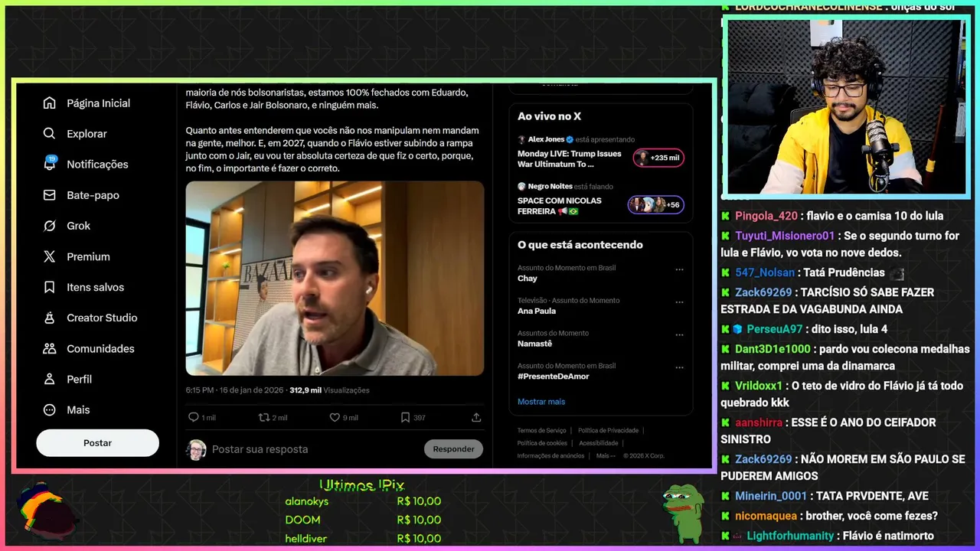Viewport: 980px width, 551px height.
Task: Click chat username aanshirra
Action: point(759,422)
